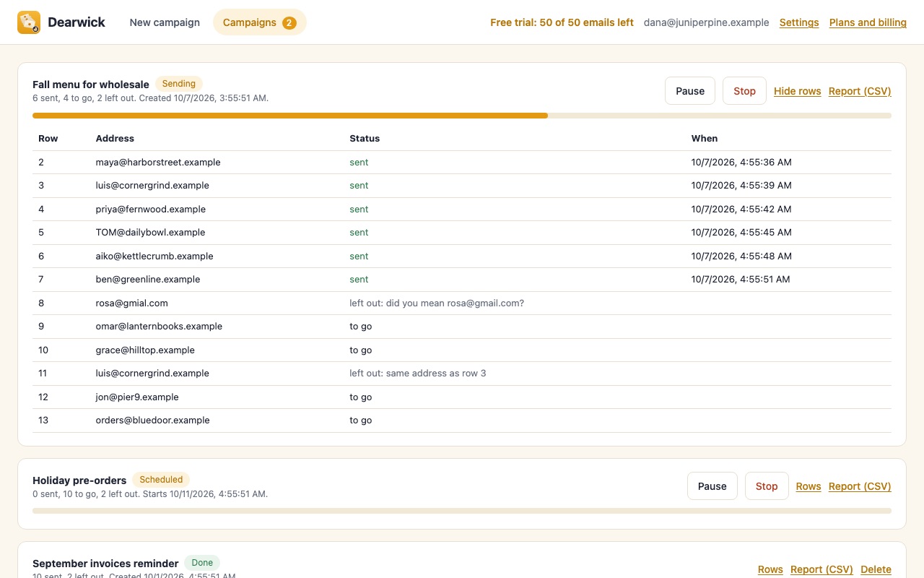Click the free trial emails left notice

562,22
